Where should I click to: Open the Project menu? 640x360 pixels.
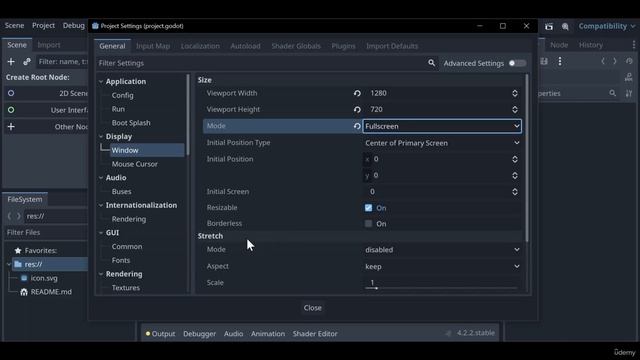coord(43,25)
